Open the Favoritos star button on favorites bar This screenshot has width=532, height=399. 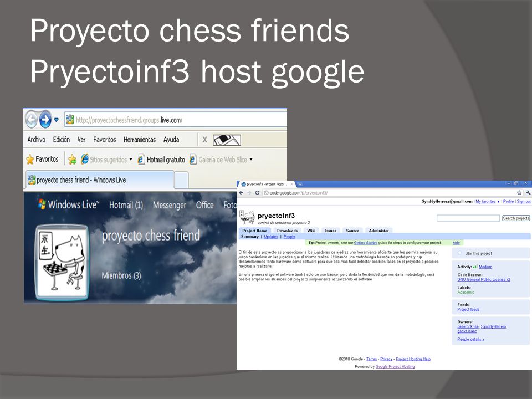(43, 159)
